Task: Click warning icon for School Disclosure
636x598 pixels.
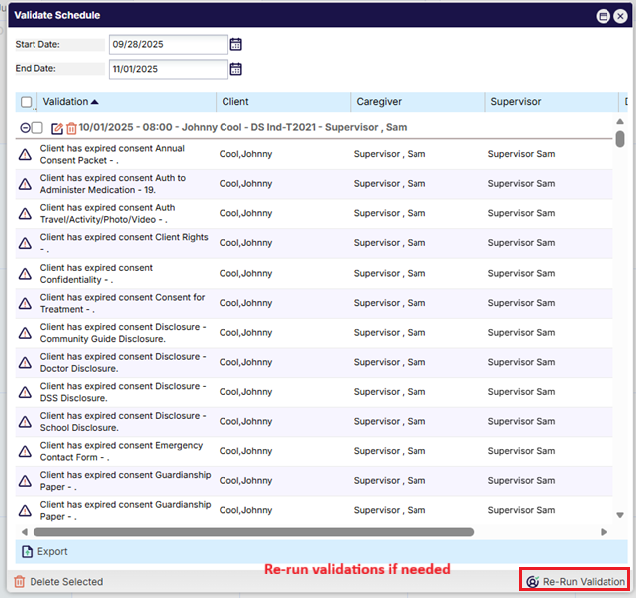Action: click(x=25, y=422)
